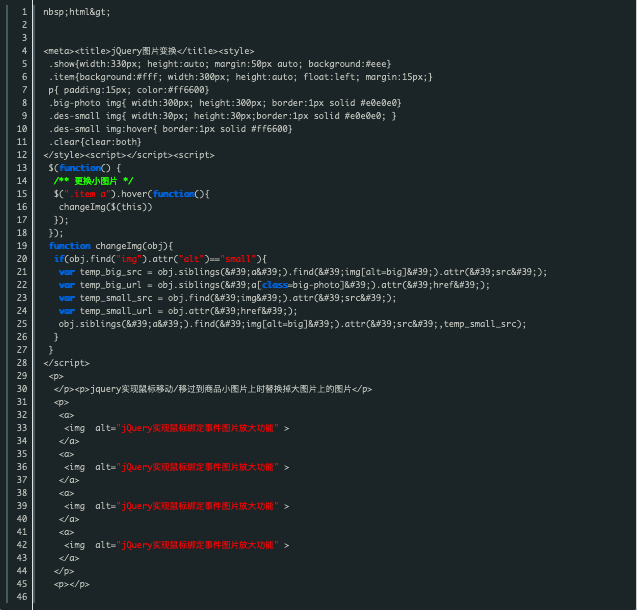Click 'changeImg($(this))' on line 16
This screenshot has width=637, height=610.
click(x=106, y=207)
